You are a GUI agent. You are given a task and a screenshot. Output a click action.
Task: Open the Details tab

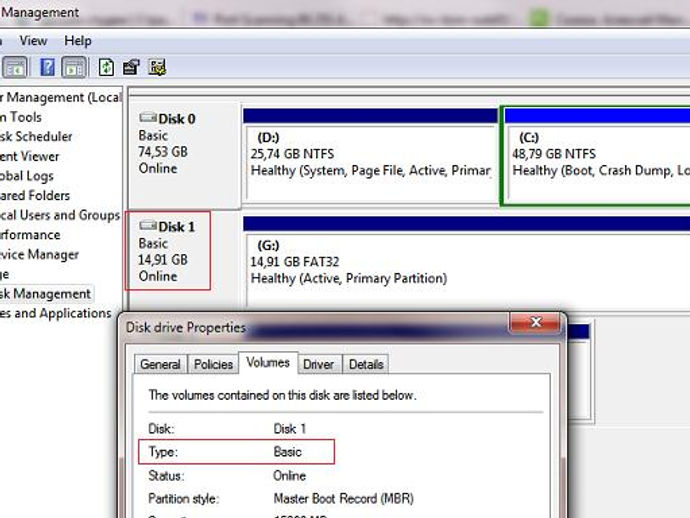coord(366,364)
